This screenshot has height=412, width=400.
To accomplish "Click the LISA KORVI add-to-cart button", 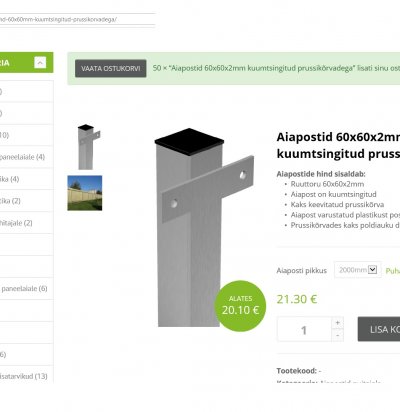I will tap(379, 329).
